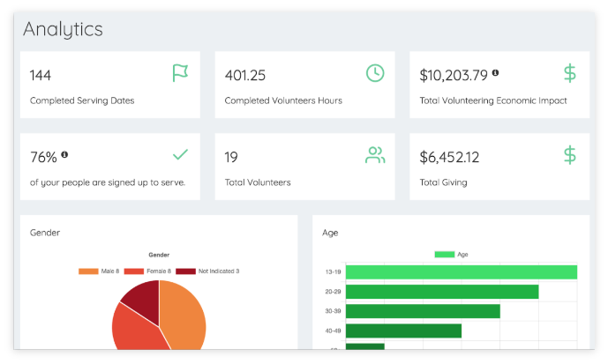This screenshot has width=608, height=364.
Task: Open the Total Giving amount $6,452.12
Action: tap(449, 157)
